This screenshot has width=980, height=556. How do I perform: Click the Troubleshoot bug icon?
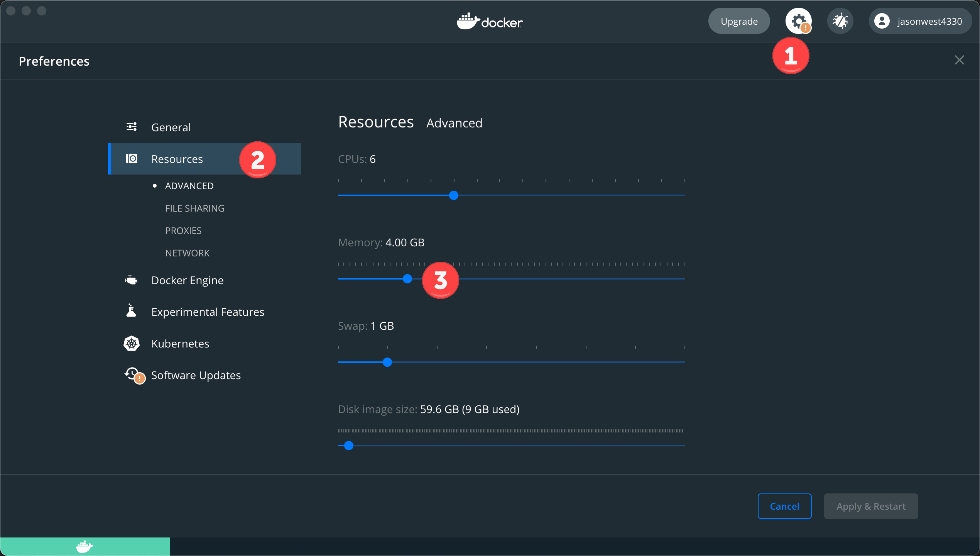840,21
